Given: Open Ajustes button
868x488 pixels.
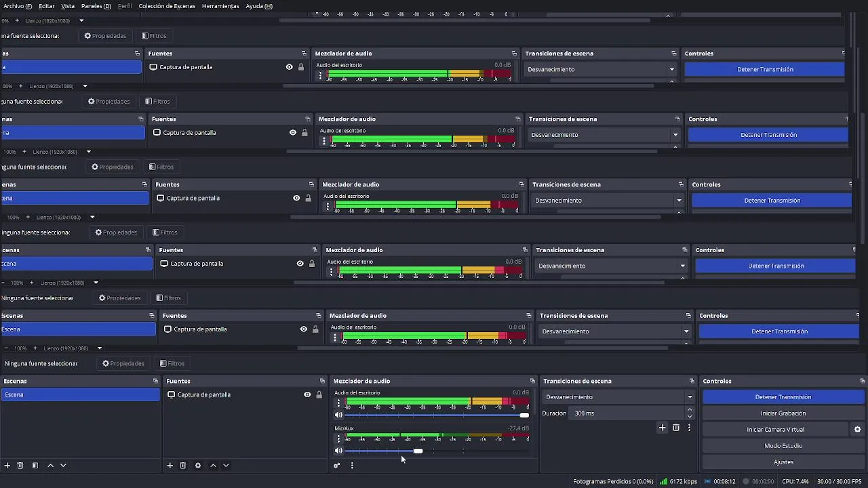Looking at the screenshot, I should (783, 462).
